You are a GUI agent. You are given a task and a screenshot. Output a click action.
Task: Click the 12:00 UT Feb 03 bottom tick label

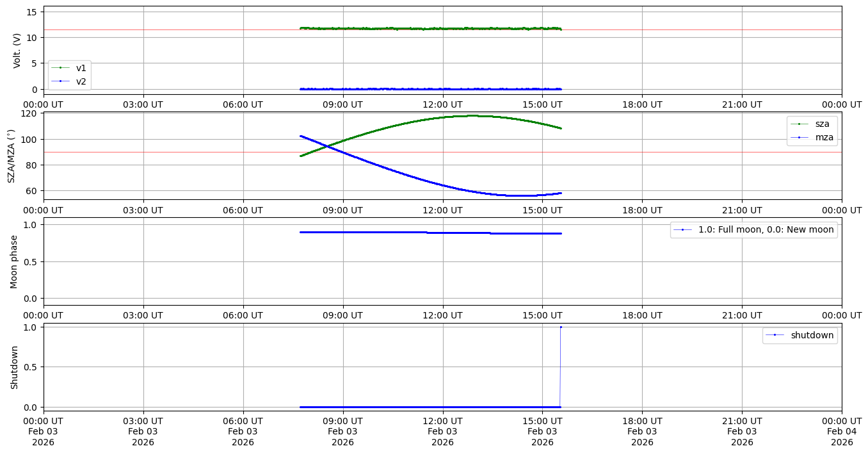pos(442,431)
